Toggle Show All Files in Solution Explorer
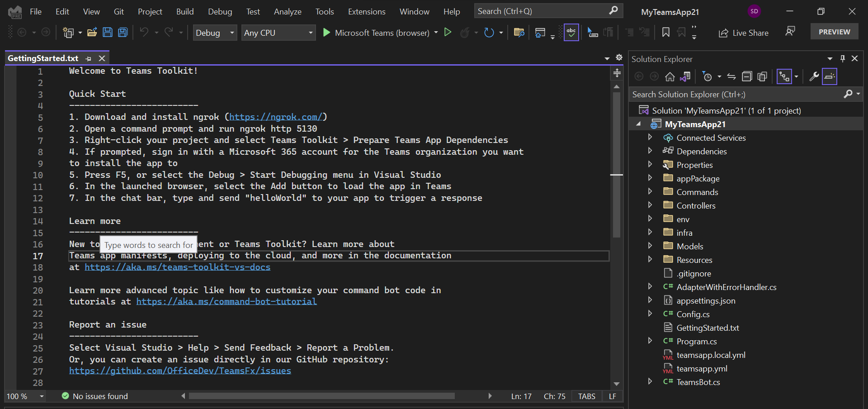 pos(762,77)
